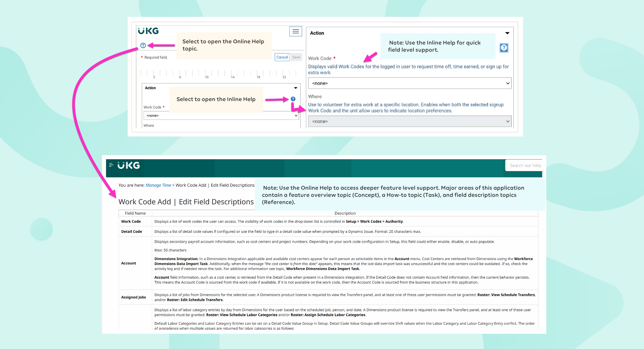Viewport: 644px width, 349px height.
Task: Open the Work Code dropdown in right panel
Action: 410,83
